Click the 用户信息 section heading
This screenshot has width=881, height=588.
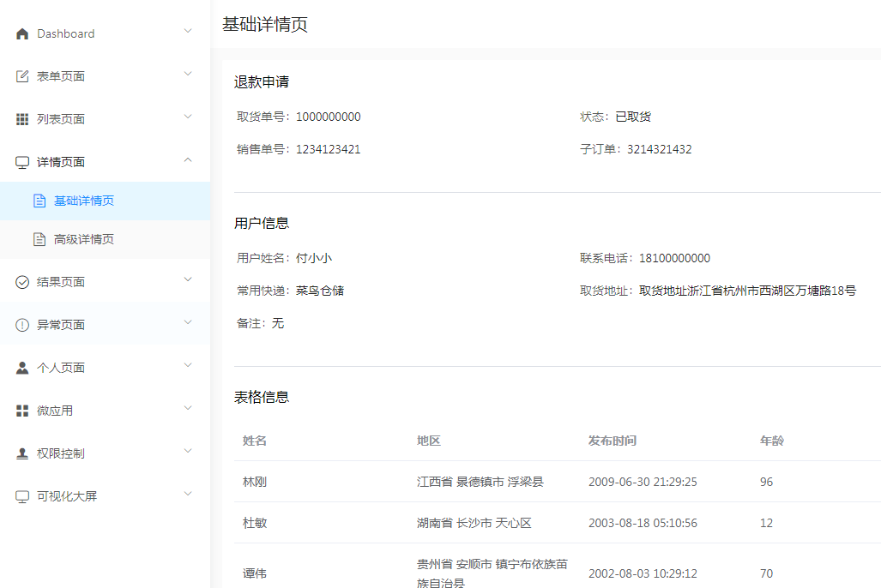(262, 223)
